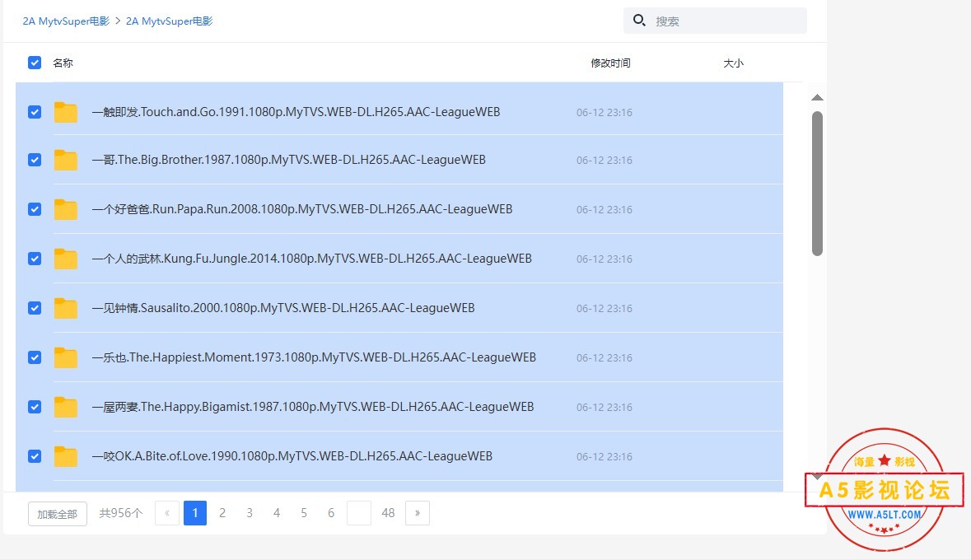
Task: Open 一咬OK.A.Bite.of.Love.1990 folder name
Action: pos(292,456)
